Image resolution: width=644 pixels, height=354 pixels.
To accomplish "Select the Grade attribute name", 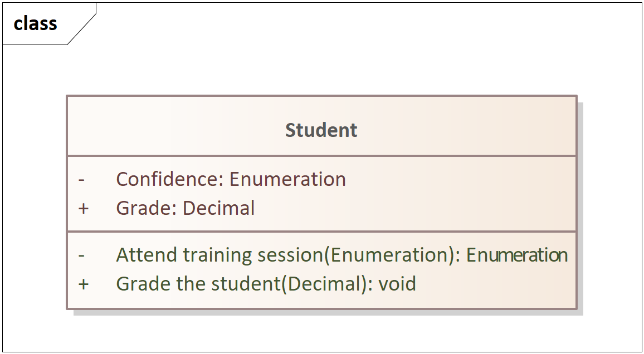I will (x=146, y=208).
